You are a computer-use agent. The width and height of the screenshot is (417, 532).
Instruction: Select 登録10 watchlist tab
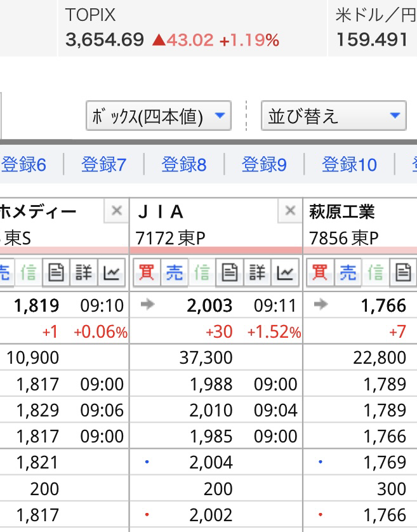pyautogui.click(x=349, y=164)
